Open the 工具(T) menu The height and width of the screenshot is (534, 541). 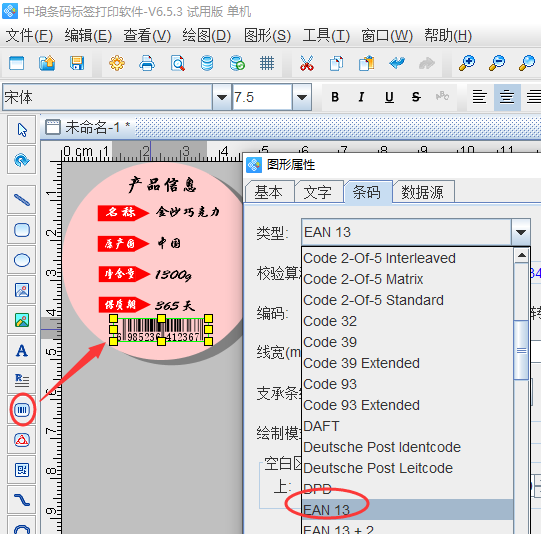tap(326, 36)
